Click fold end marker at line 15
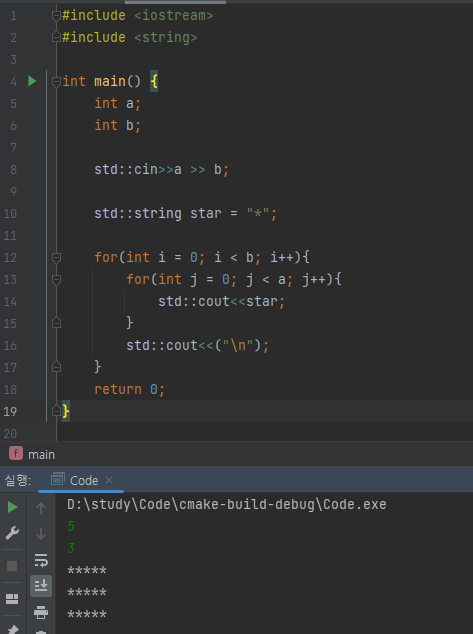Viewport: 473px width, 634px height. (56, 323)
